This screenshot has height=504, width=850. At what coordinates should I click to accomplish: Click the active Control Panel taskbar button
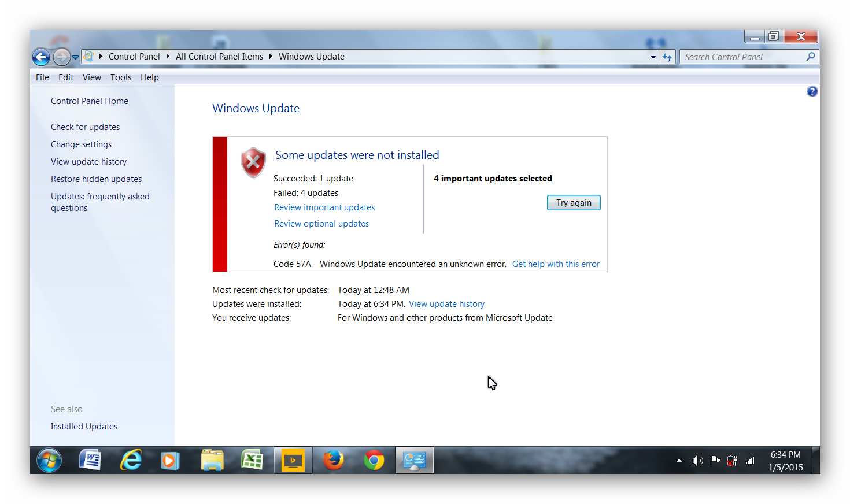click(415, 460)
